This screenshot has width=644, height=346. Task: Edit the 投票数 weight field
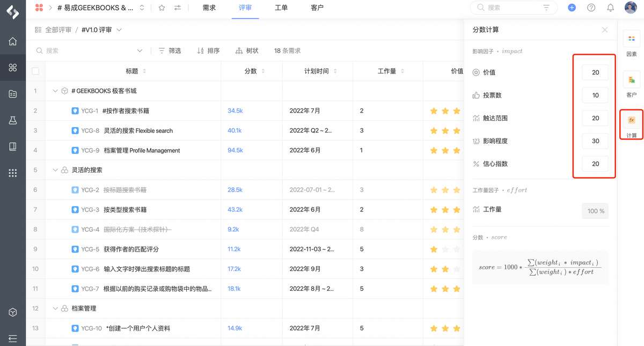595,95
